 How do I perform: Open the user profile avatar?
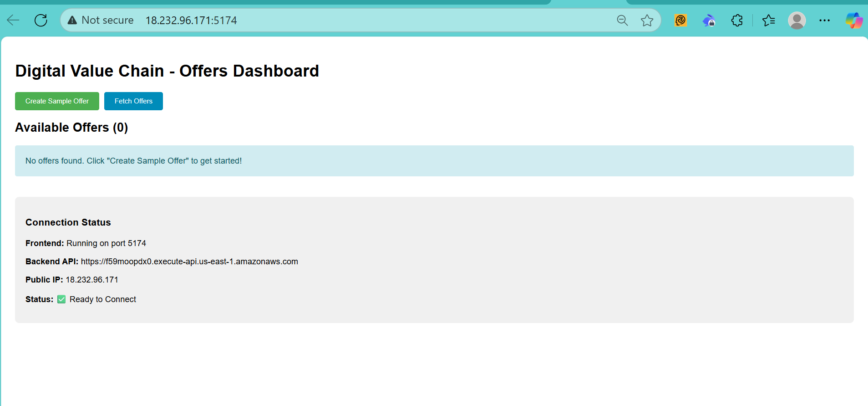pyautogui.click(x=797, y=20)
